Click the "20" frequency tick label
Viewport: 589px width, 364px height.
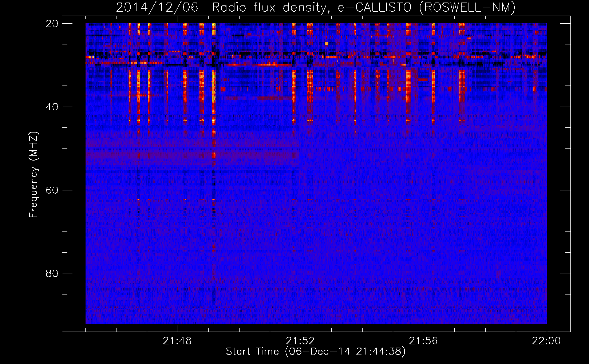tap(52, 24)
